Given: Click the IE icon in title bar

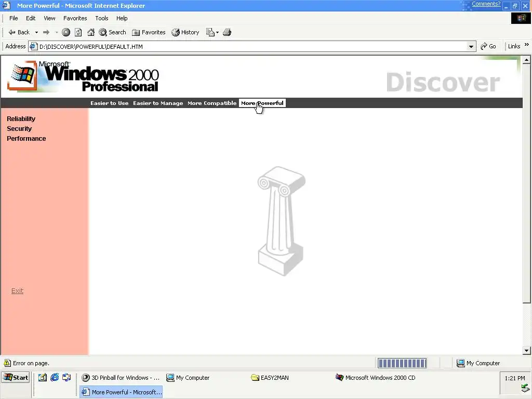Looking at the screenshot, I should pyautogui.click(x=6, y=5).
